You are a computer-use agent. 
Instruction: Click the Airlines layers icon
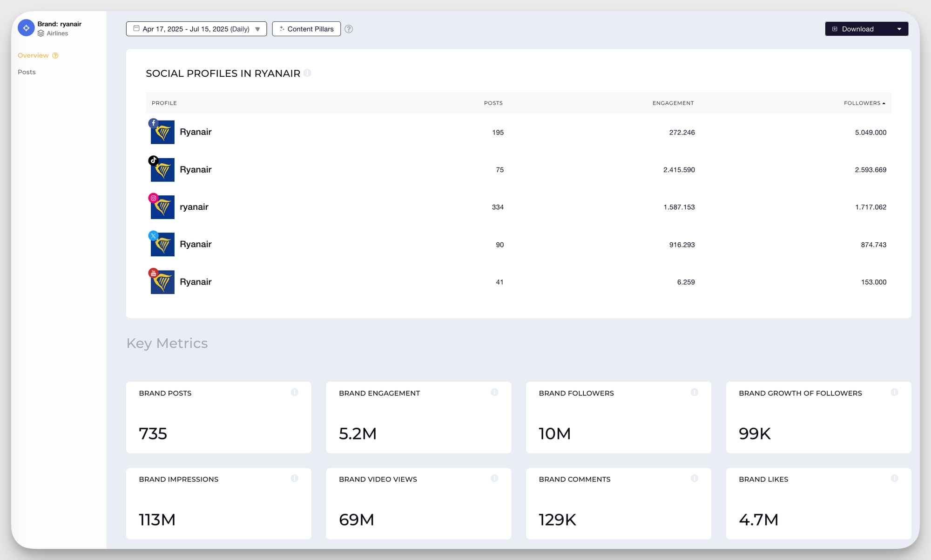(41, 33)
